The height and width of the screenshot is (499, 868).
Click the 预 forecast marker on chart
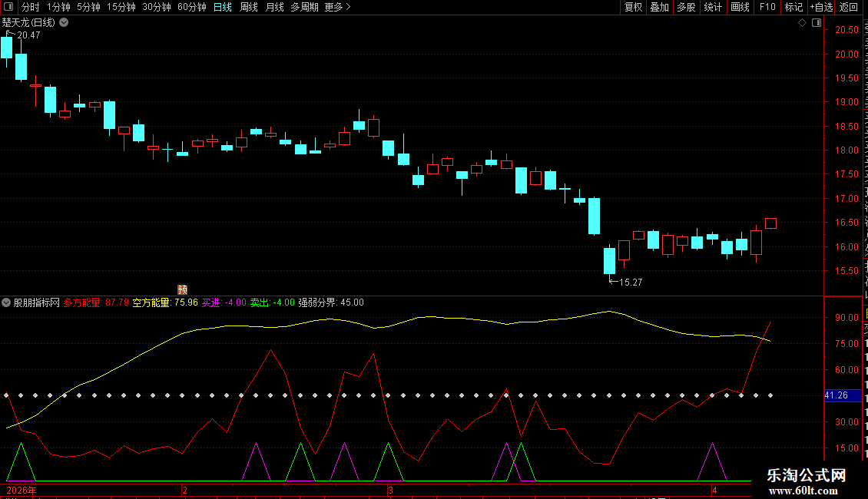[183, 290]
